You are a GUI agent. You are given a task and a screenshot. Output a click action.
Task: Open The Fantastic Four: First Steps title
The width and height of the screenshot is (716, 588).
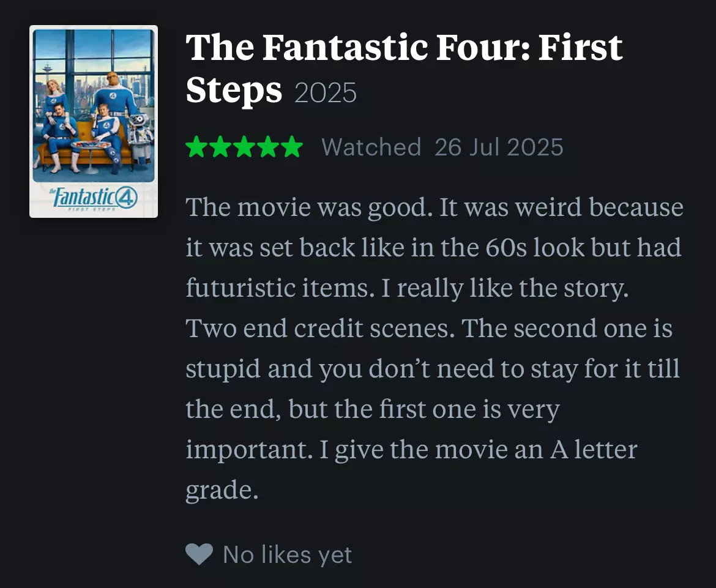click(404, 69)
